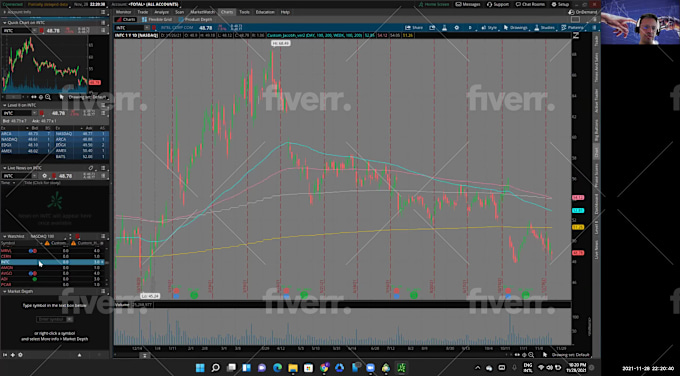
Task: Click the D timeframe button
Action: 470,27
